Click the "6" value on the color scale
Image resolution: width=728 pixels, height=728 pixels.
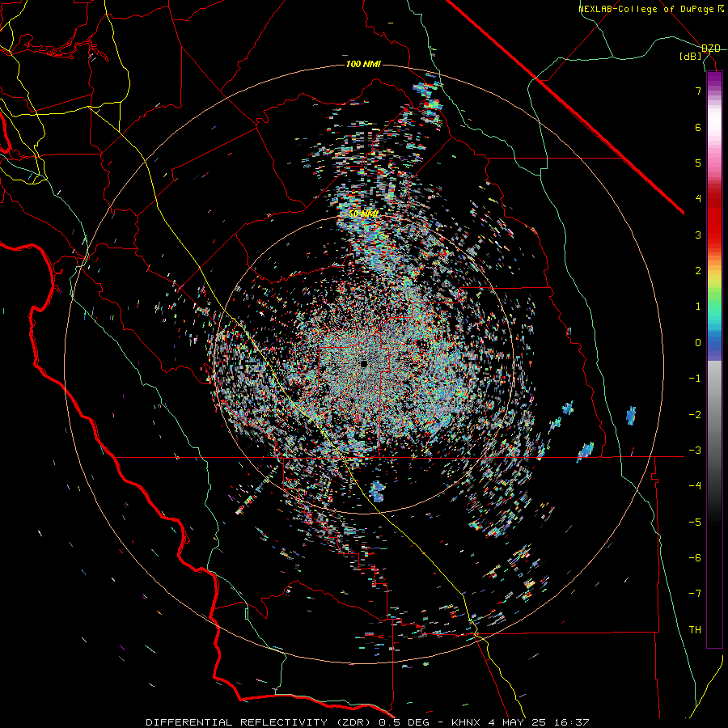698,127
